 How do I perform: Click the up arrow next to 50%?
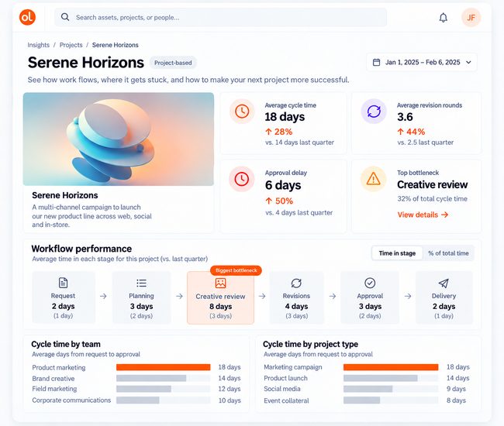269,201
